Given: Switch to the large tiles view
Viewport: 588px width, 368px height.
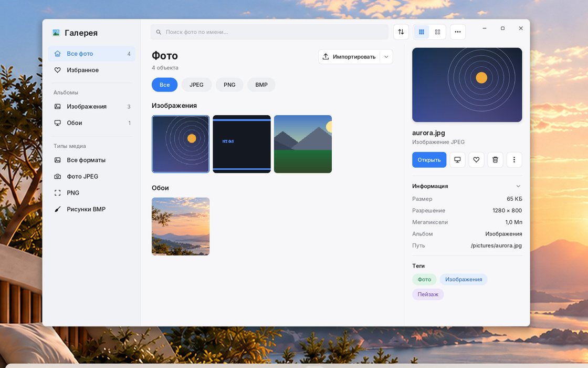Looking at the screenshot, I should [437, 32].
